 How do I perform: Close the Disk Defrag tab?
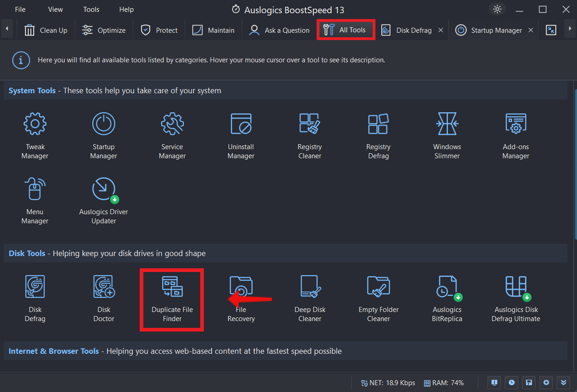tap(440, 30)
